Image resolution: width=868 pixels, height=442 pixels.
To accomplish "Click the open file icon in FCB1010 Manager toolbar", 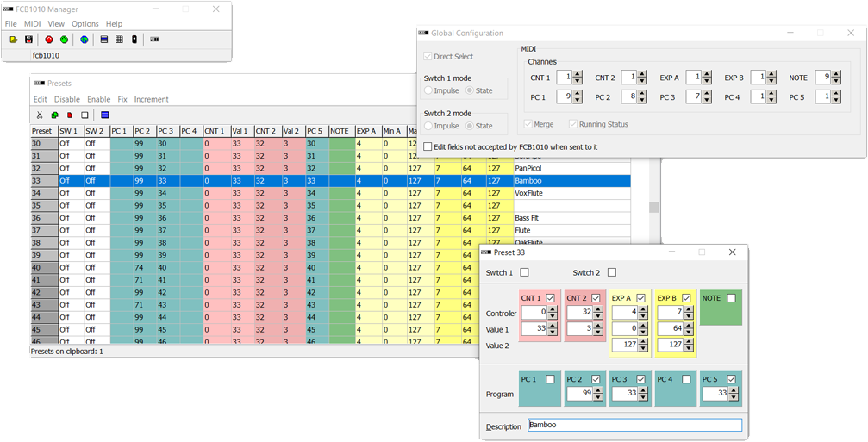I will click(x=14, y=40).
